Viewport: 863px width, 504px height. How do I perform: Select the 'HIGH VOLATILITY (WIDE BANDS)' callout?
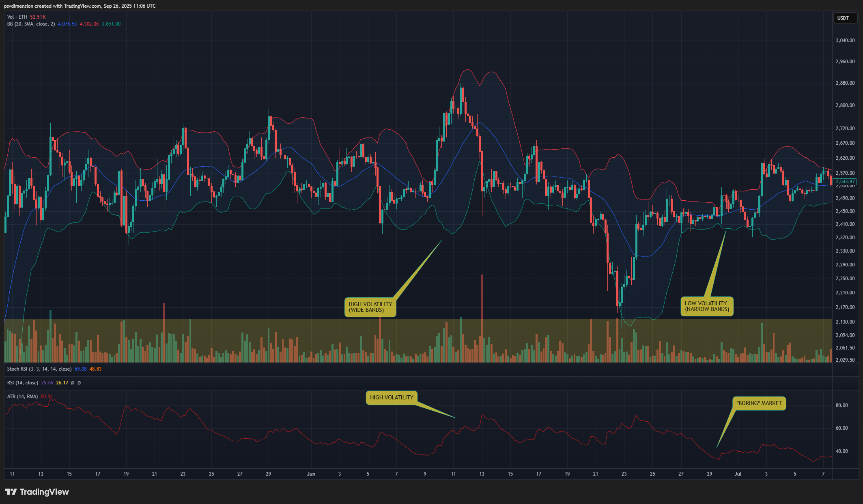[370, 307]
